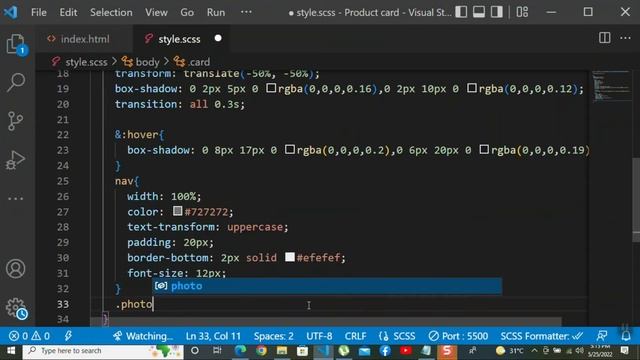
Task: Change language mode via SCSS status item
Action: coord(397,336)
